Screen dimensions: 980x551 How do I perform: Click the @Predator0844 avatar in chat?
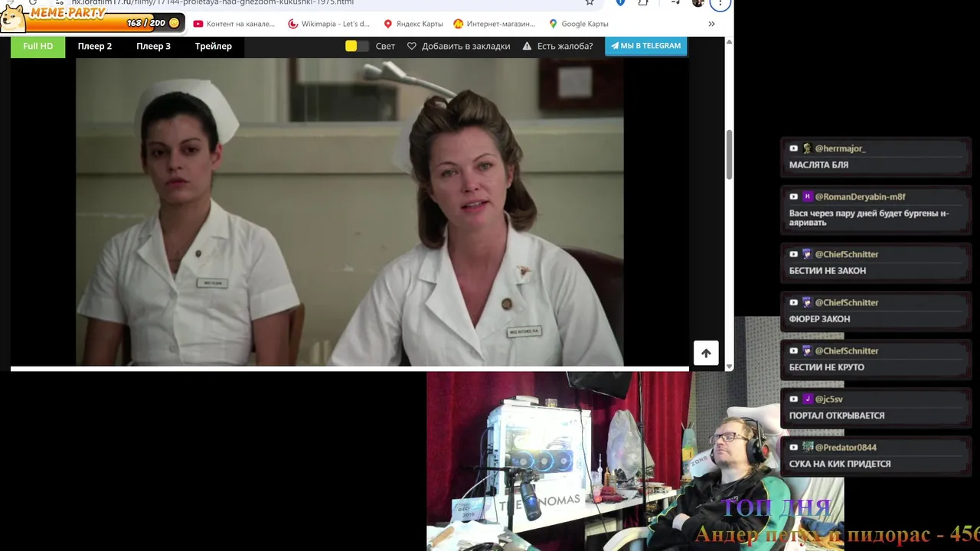pos(806,447)
